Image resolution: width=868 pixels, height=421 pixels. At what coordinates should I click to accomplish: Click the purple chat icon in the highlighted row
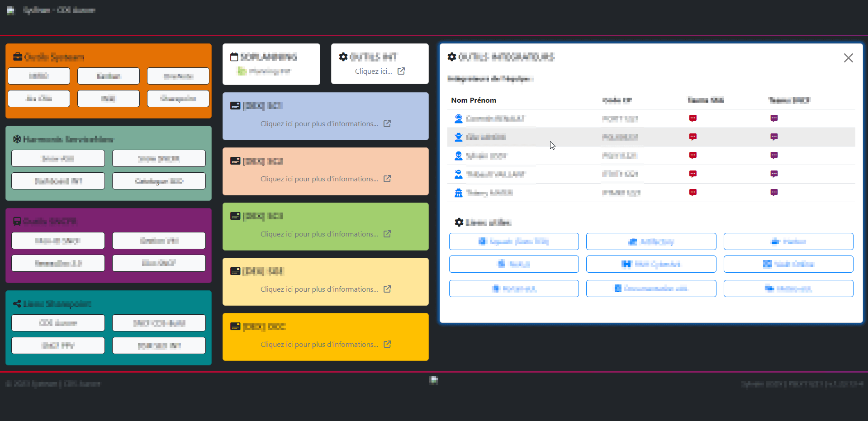[x=774, y=137]
